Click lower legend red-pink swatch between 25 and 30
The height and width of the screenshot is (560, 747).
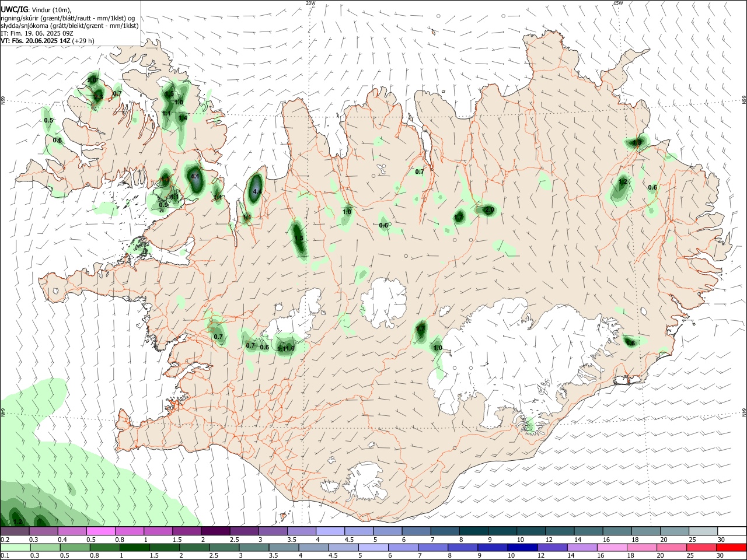coord(701,548)
